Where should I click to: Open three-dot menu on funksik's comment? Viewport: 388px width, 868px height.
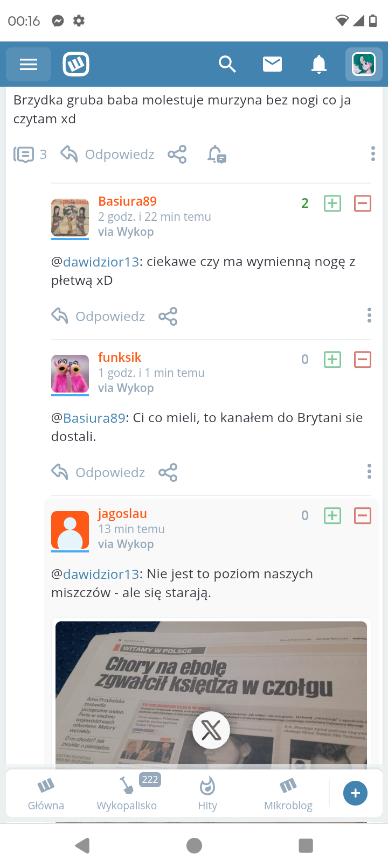point(369,472)
